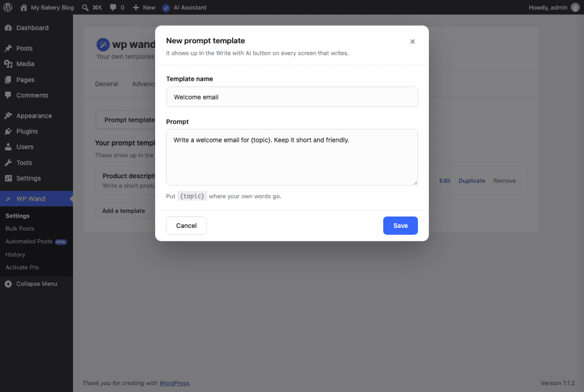The width and height of the screenshot is (584, 392).
Task: Open Bulk Posts submenu item
Action: 20,228
